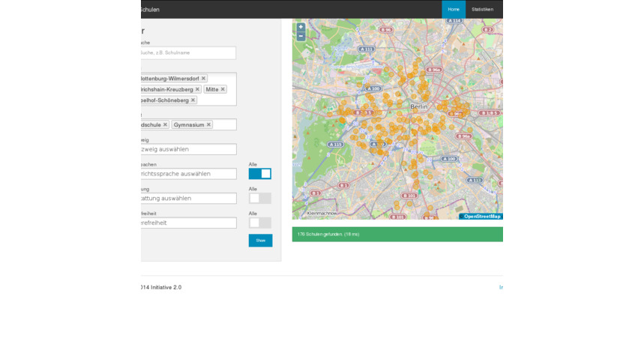Click the blue Share button
This screenshot has height=362, width=644.
260,241
